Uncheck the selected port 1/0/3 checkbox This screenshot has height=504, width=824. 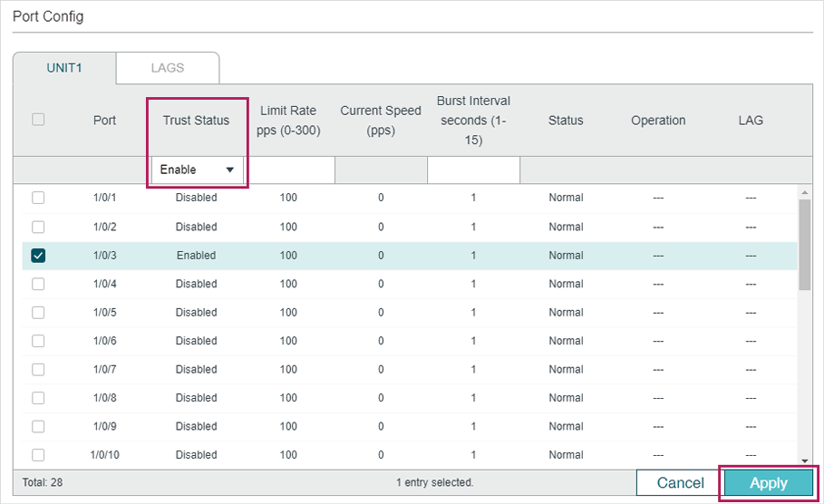point(38,256)
